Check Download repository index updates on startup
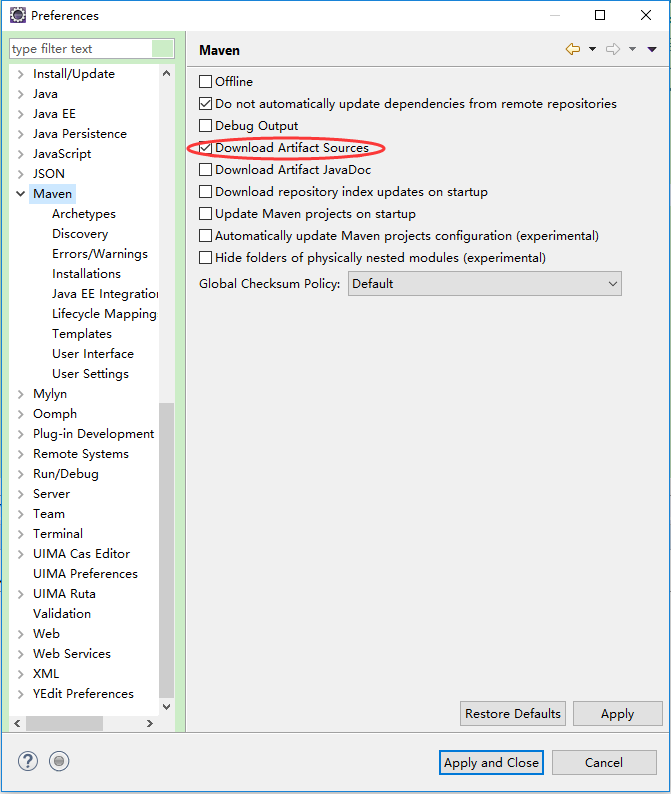The image size is (671, 794). (205, 192)
